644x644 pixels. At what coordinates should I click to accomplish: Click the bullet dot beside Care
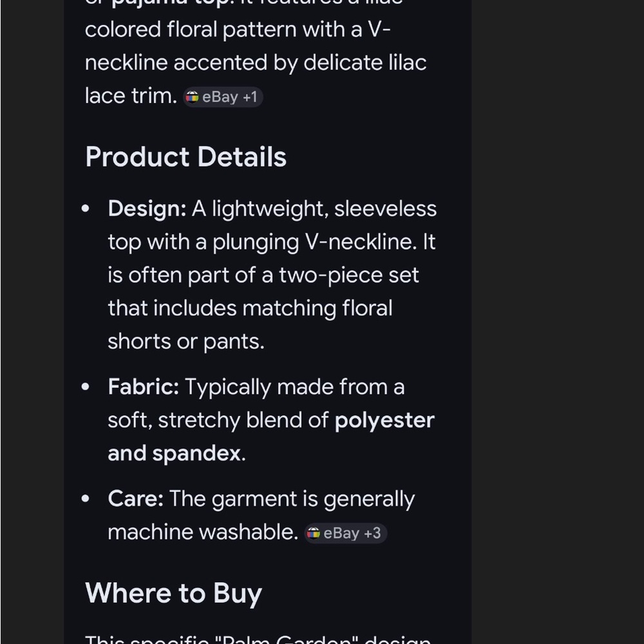click(86, 499)
